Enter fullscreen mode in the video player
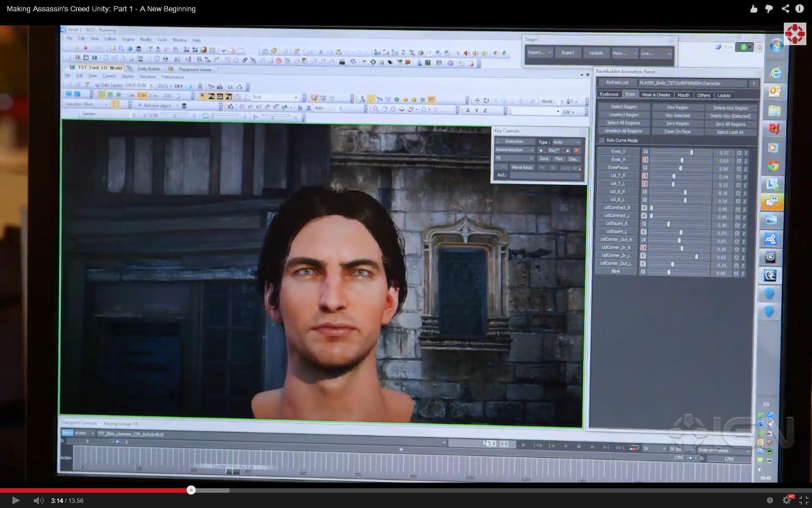The width and height of the screenshot is (812, 508). click(x=804, y=500)
